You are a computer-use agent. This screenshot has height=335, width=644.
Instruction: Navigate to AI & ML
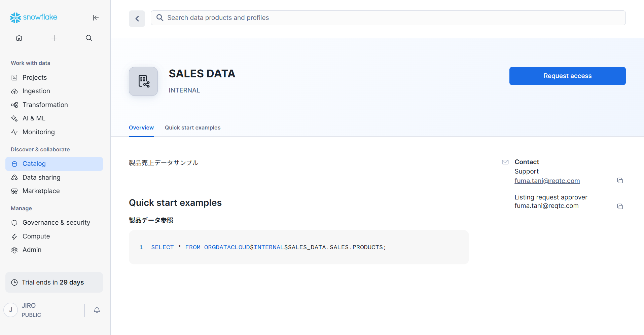tap(34, 118)
